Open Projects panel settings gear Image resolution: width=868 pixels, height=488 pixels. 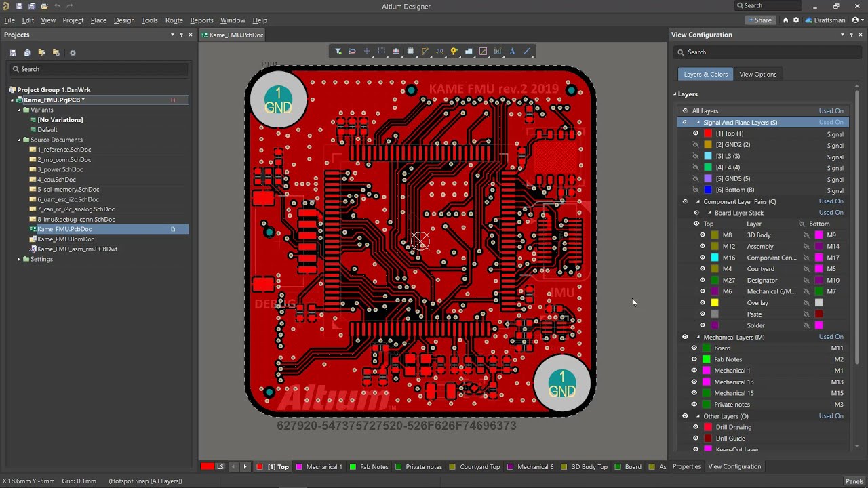[73, 53]
